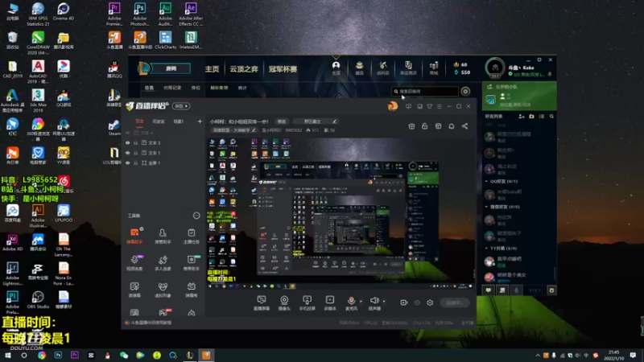Click the search icon in friends list header
This screenshot has height=362, width=644.
(x=551, y=117)
